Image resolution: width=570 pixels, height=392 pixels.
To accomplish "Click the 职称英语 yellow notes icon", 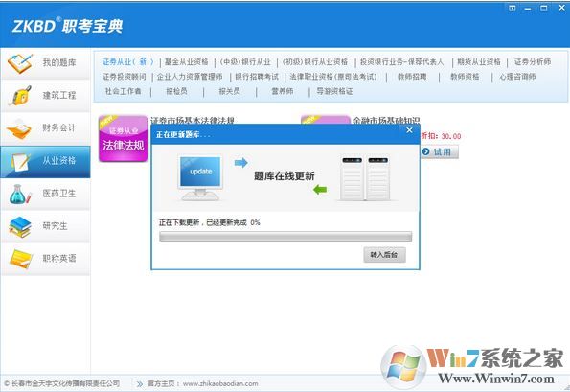I will click(20, 259).
